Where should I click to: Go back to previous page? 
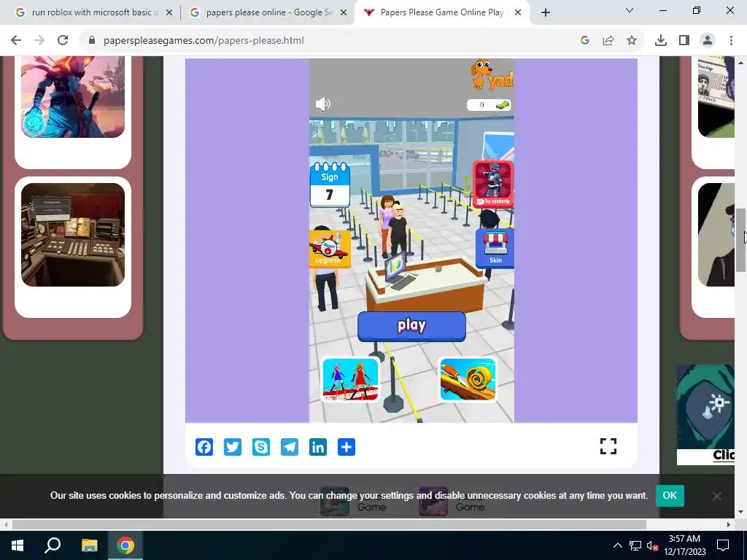pos(16,41)
